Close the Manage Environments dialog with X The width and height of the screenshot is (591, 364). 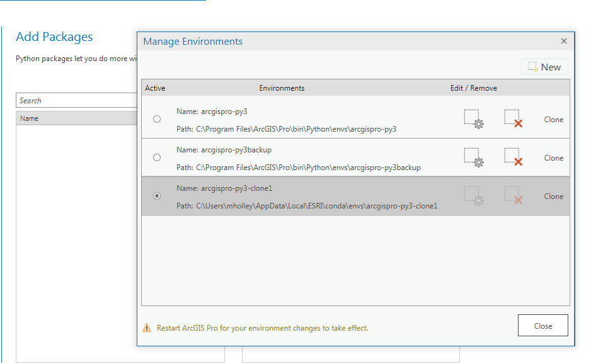(563, 41)
